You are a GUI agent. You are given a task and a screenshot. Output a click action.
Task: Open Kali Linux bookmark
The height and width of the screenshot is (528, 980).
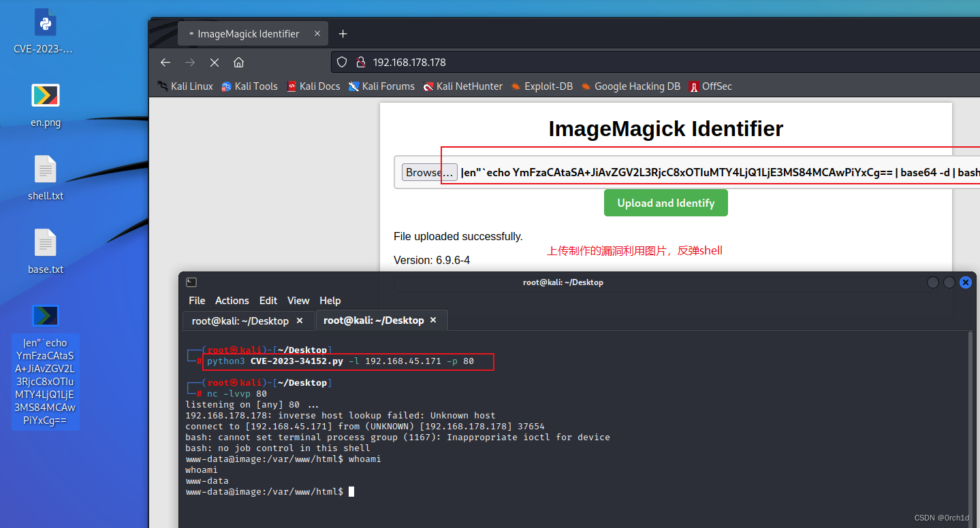click(x=185, y=86)
